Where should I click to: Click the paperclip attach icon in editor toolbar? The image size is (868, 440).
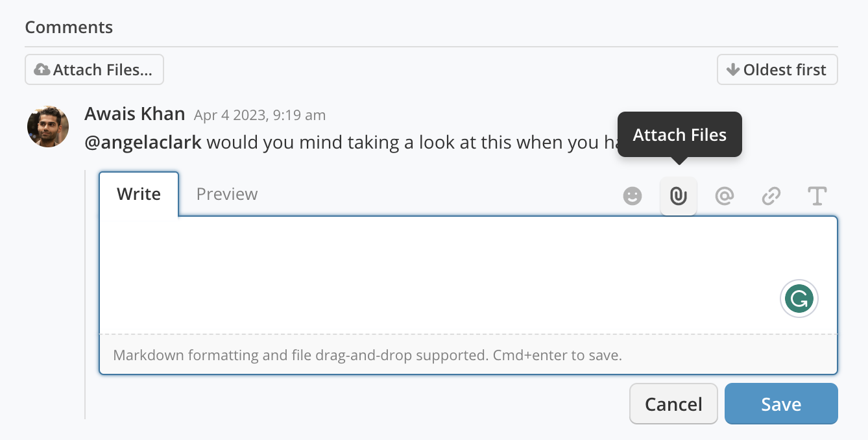[679, 196]
